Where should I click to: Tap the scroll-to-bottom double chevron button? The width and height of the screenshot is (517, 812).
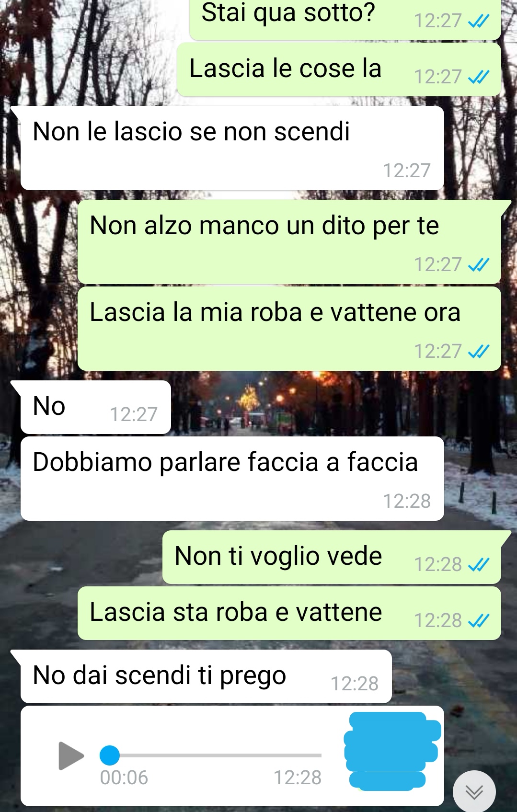[474, 791]
